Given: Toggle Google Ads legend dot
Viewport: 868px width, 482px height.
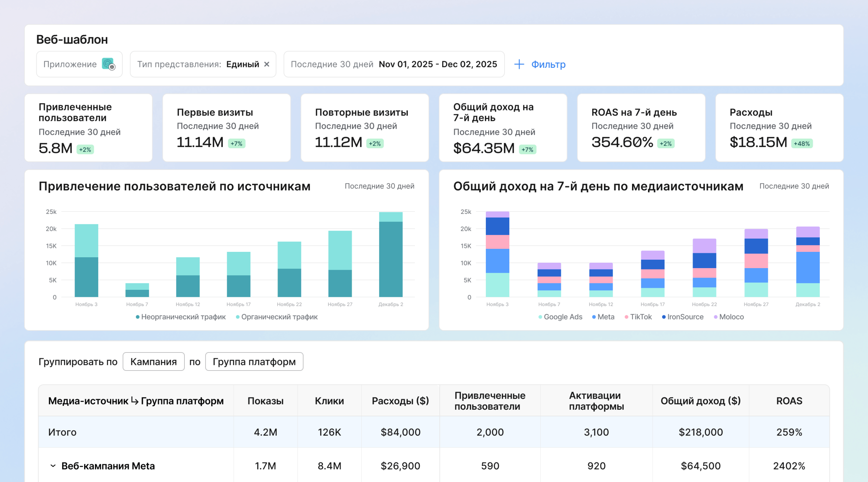Looking at the screenshot, I should coord(540,317).
